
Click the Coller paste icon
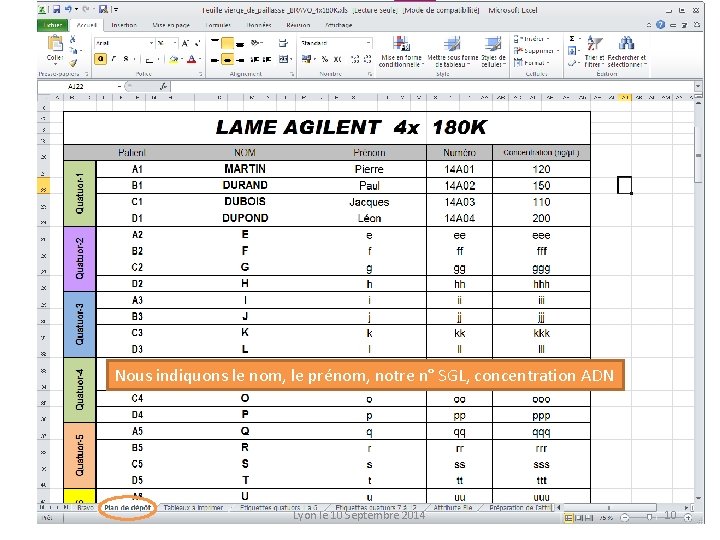pyautogui.click(x=55, y=44)
